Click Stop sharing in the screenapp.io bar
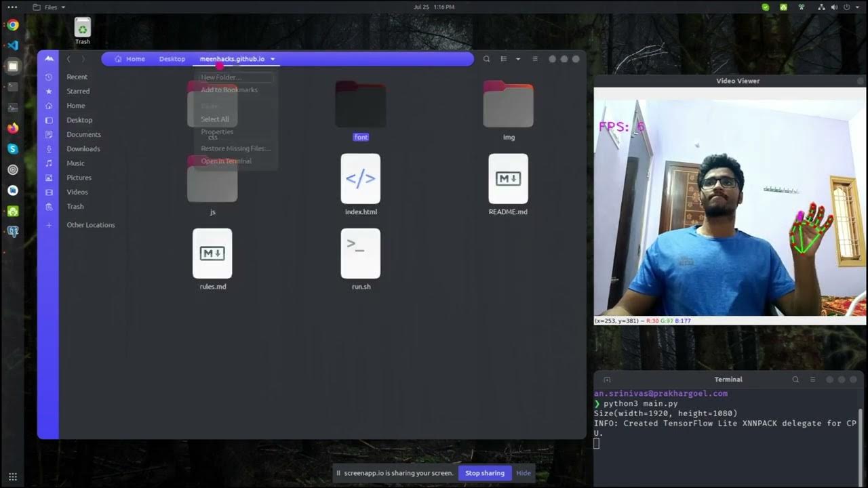This screenshot has height=488, width=868. [485, 473]
